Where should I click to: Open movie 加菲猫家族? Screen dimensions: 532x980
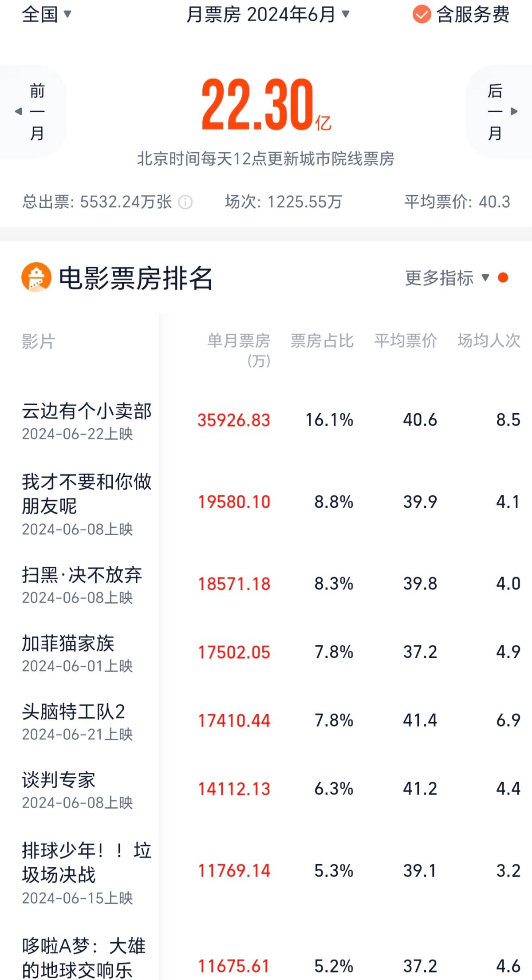pyautogui.click(x=68, y=644)
